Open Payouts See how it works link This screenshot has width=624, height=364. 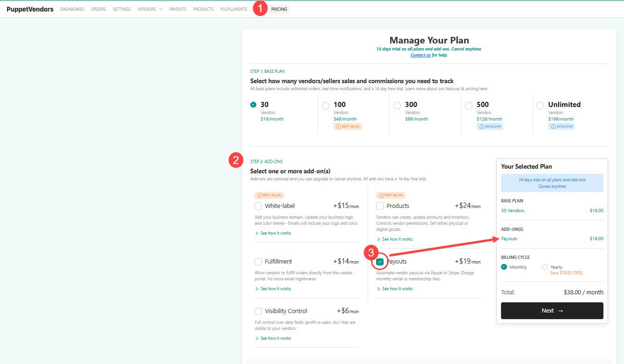pyautogui.click(x=395, y=289)
